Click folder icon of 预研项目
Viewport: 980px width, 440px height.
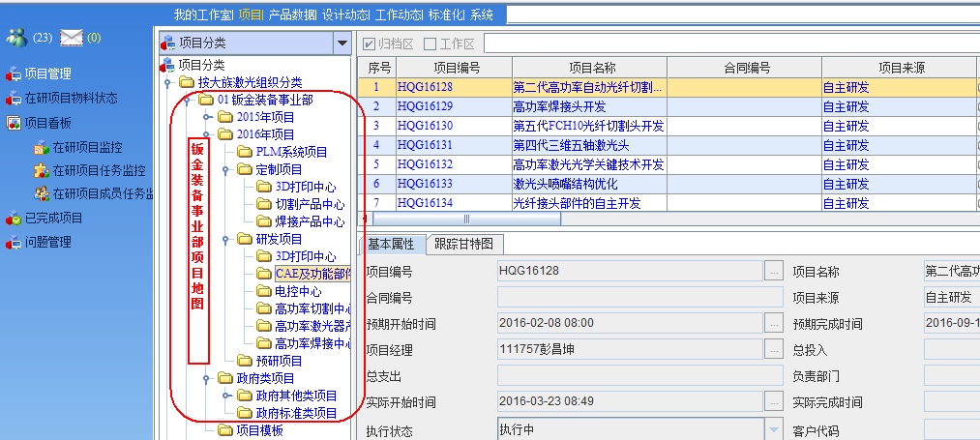click(245, 361)
